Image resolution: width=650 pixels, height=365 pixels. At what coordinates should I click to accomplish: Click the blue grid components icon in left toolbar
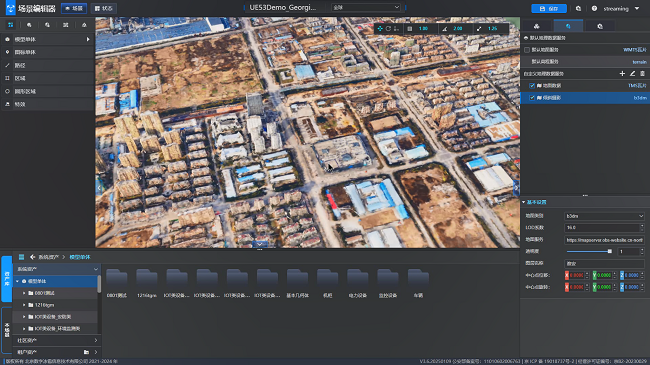click(10, 25)
